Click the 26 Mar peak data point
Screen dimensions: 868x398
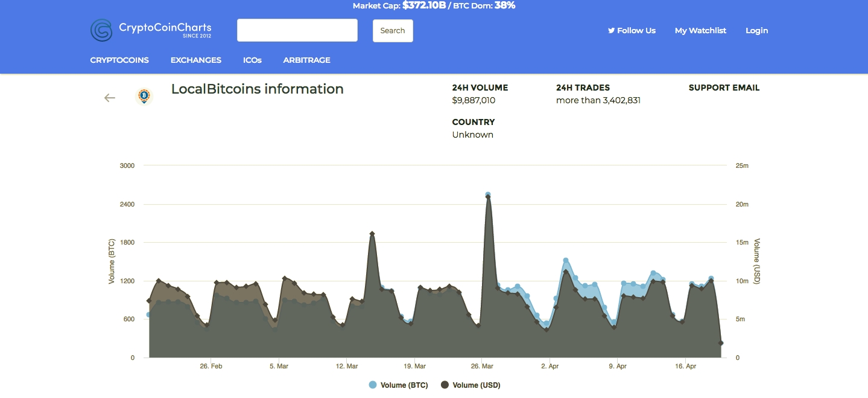point(488,195)
